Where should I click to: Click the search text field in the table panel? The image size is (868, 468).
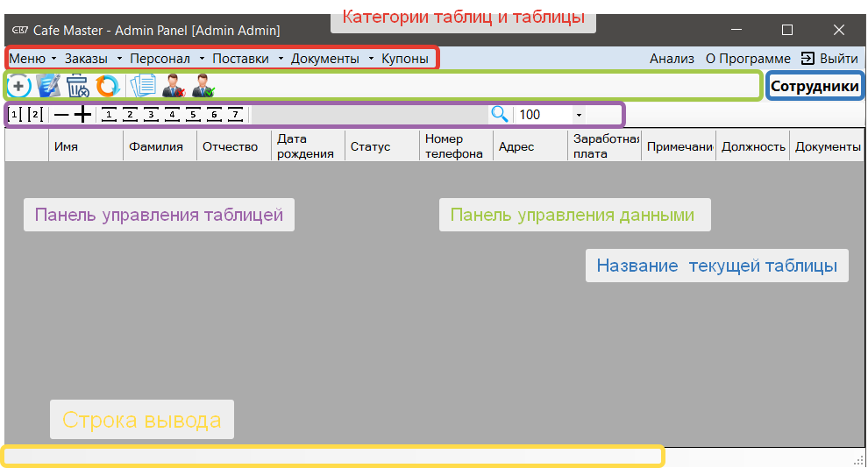tap(370, 115)
